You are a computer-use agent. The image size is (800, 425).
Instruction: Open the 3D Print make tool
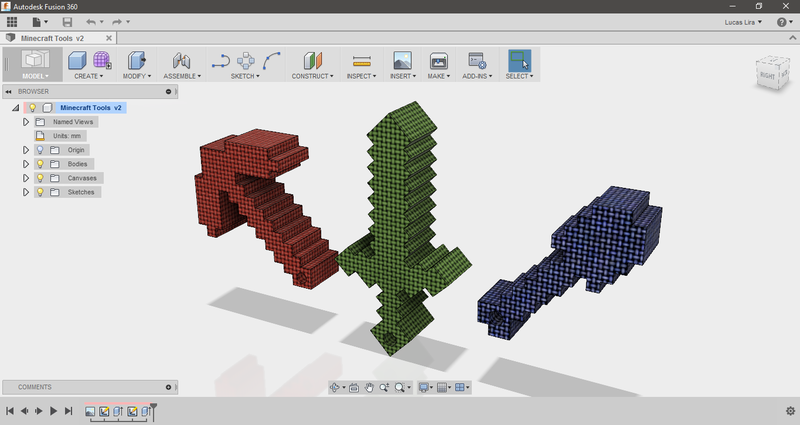tap(438, 61)
